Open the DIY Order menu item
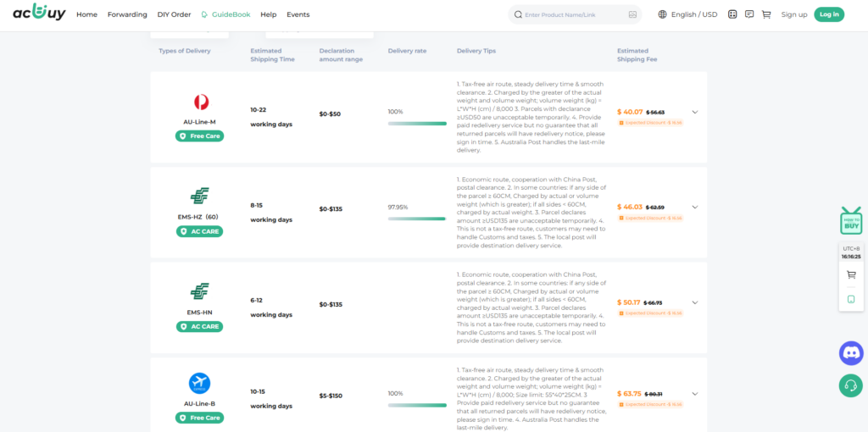The width and height of the screenshot is (868, 432). [175, 14]
